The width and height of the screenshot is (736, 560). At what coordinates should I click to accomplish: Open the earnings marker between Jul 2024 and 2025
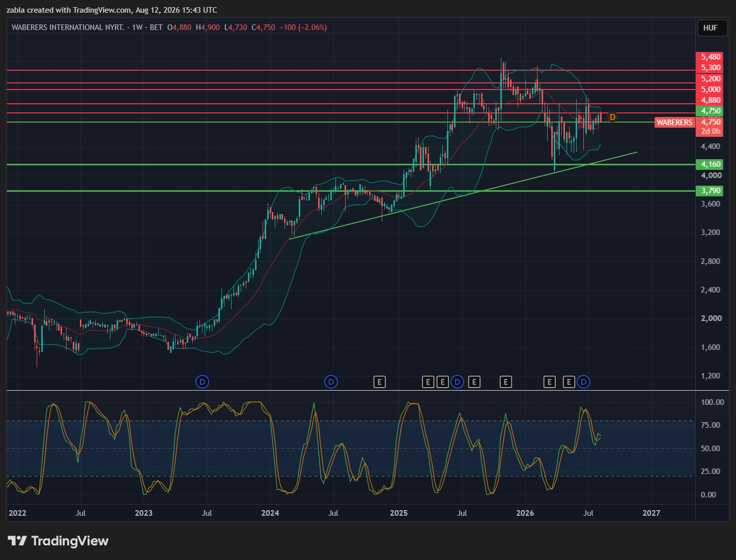pyautogui.click(x=379, y=381)
